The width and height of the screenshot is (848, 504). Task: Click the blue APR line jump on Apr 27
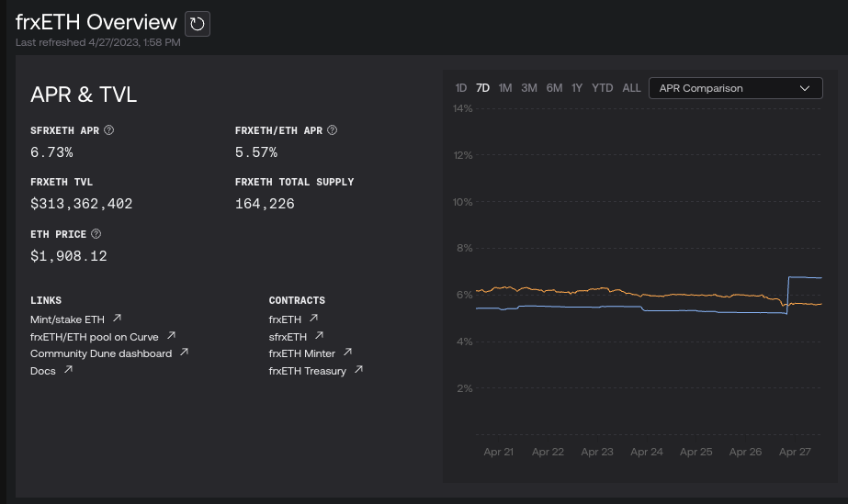pos(788,294)
